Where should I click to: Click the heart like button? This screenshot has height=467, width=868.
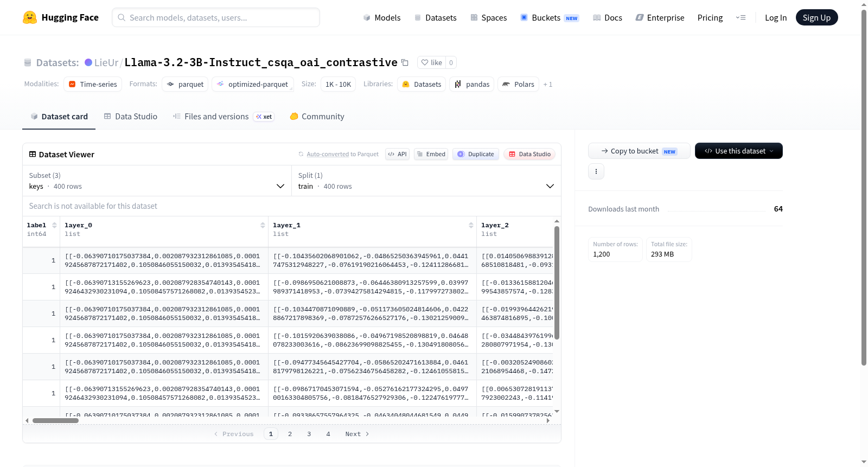click(432, 62)
